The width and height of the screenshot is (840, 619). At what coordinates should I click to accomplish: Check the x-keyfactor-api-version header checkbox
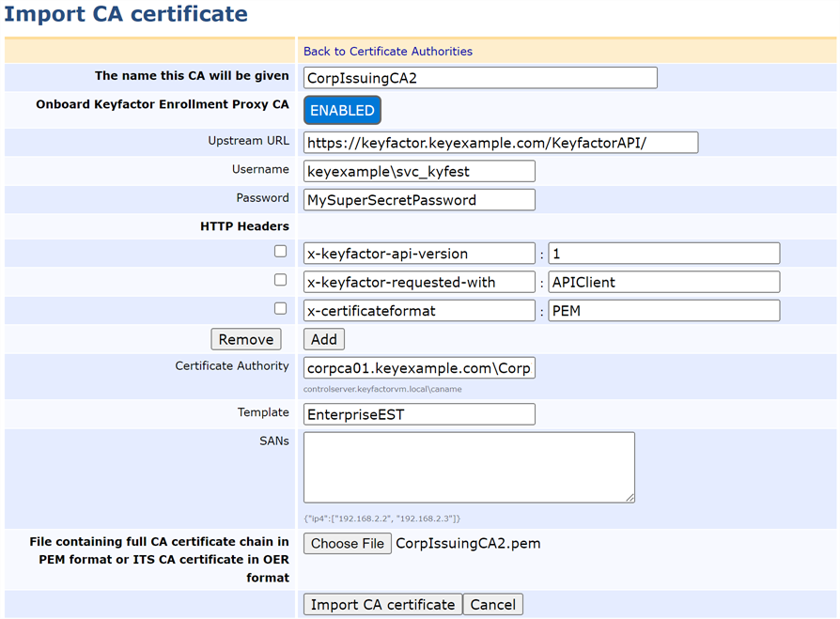[280, 252]
